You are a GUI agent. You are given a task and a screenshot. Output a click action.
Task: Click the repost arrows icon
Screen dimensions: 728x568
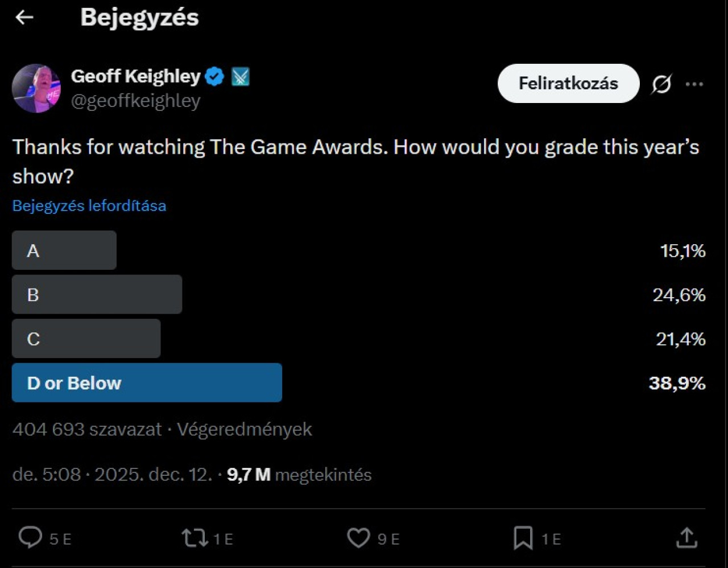(x=195, y=538)
